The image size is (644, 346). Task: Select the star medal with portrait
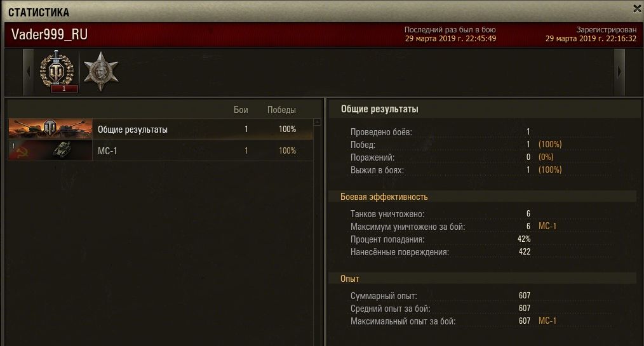[x=100, y=71]
